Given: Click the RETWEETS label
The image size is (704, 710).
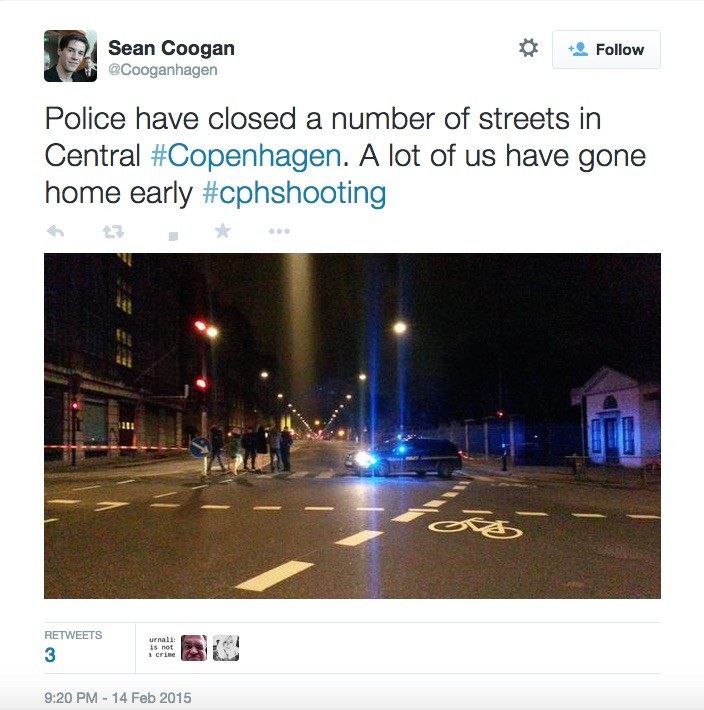Looking at the screenshot, I should point(73,635).
